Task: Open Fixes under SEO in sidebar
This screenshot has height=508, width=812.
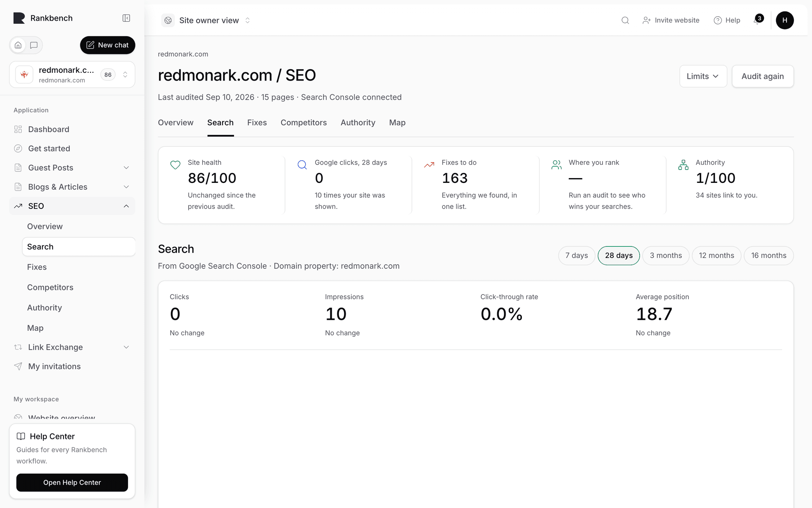Action: coord(79,267)
